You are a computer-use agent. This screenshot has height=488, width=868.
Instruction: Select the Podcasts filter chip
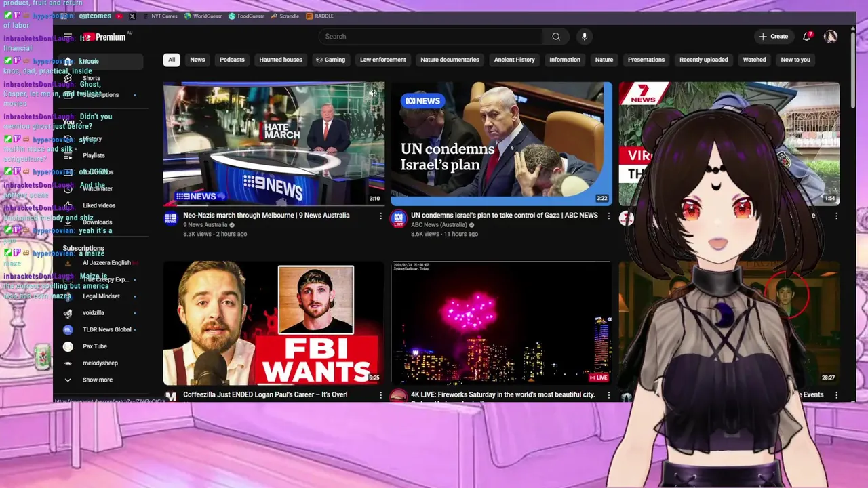pos(232,60)
